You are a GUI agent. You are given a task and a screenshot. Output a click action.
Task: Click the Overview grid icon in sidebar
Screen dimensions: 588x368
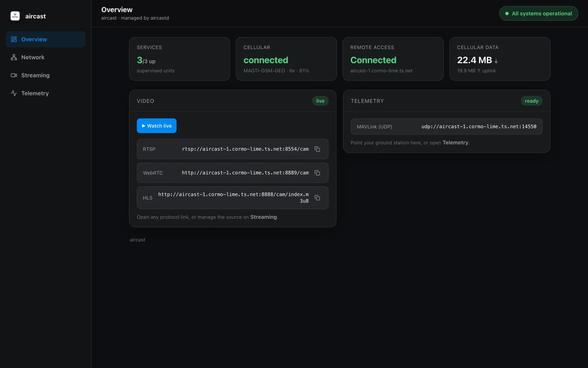pyautogui.click(x=14, y=39)
